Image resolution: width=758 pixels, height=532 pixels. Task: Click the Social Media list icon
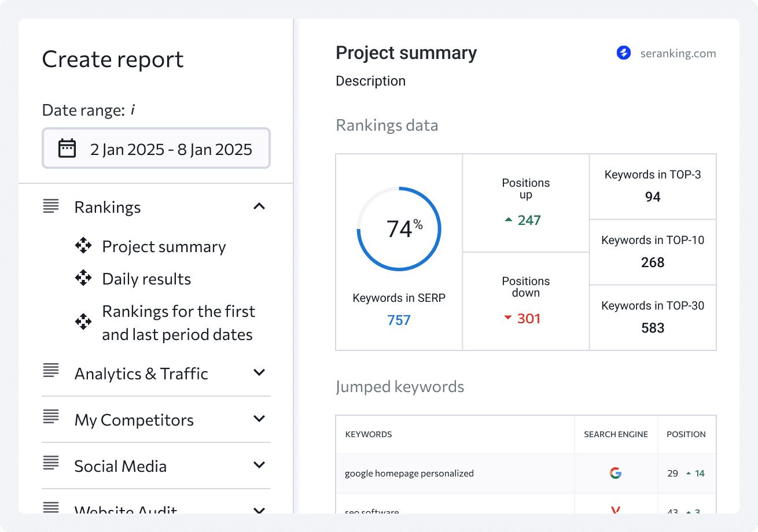51,464
